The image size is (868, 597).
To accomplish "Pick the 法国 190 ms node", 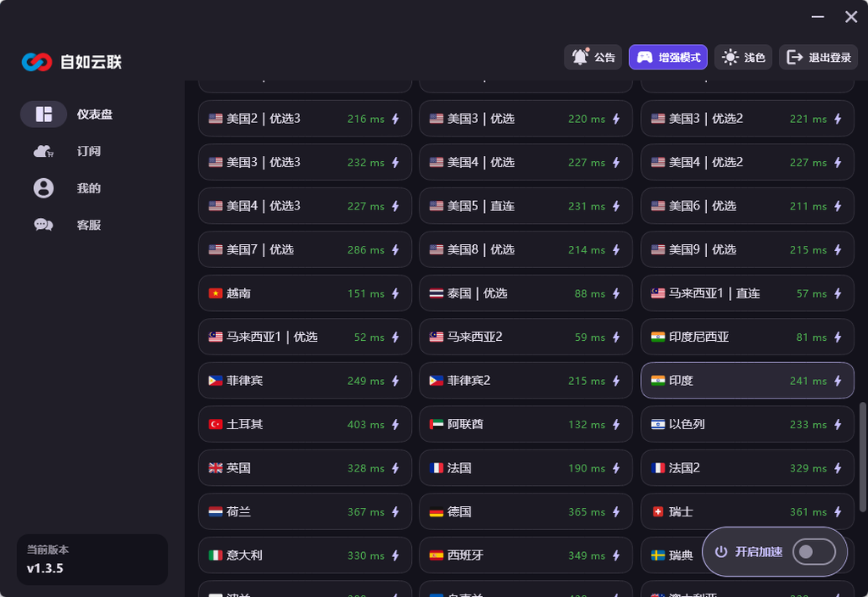I will 526,468.
